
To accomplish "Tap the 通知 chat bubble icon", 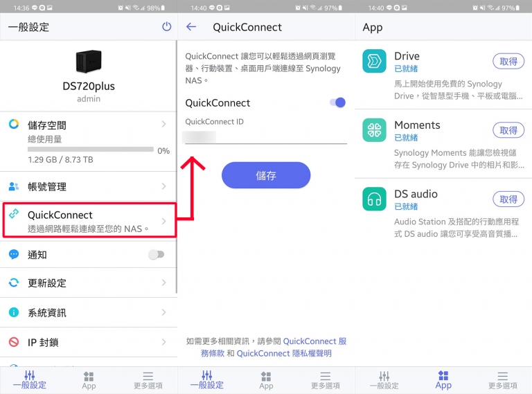I will 14,254.
